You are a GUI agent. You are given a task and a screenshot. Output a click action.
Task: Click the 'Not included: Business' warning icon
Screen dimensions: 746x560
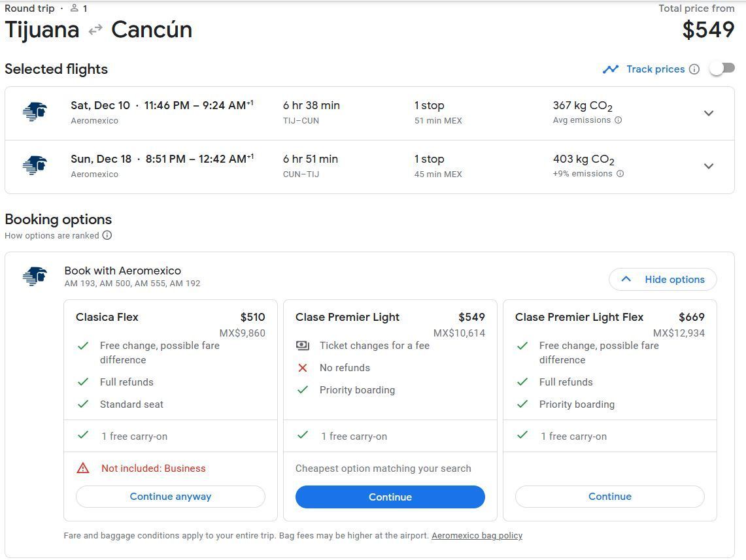coord(83,469)
